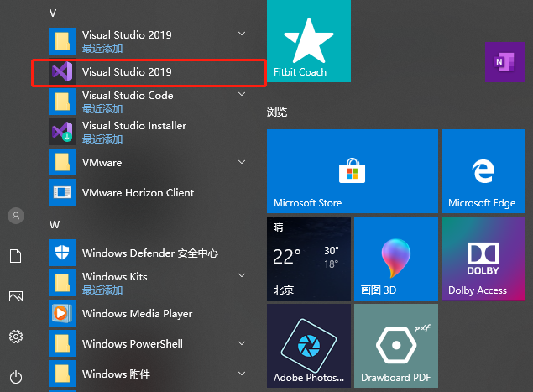Expand the Visual Studio Code folder chevron
The image size is (533, 392).
click(242, 94)
